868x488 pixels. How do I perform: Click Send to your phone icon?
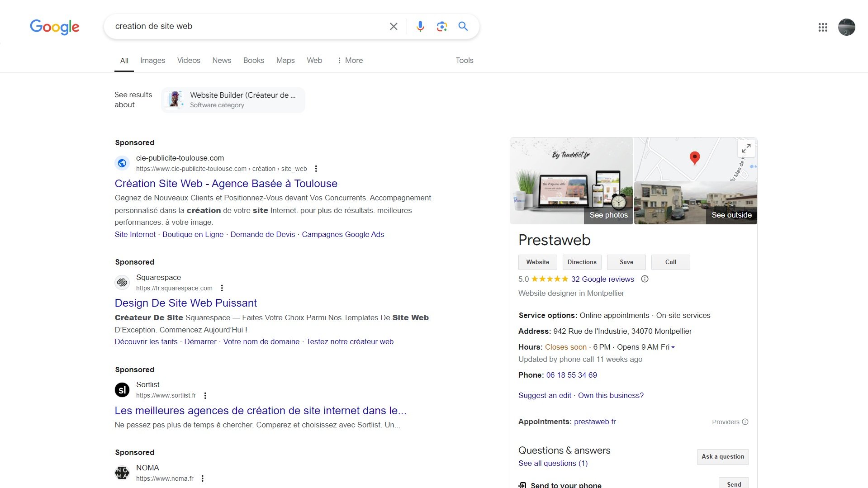522,485
